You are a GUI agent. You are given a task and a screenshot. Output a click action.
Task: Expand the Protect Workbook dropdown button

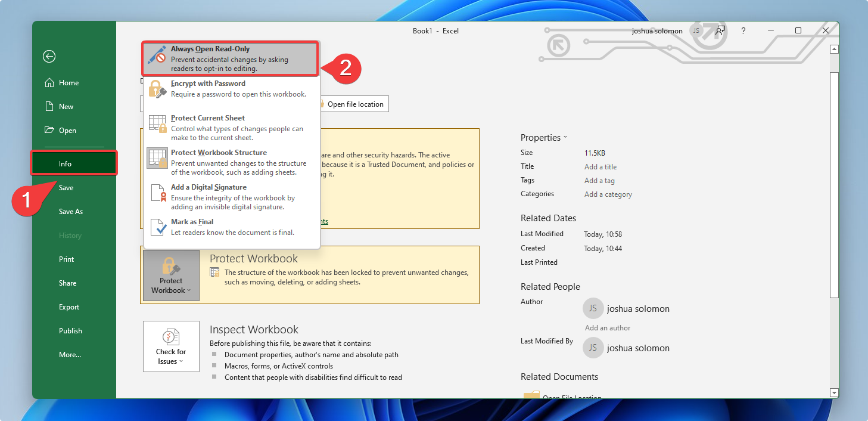click(x=171, y=275)
